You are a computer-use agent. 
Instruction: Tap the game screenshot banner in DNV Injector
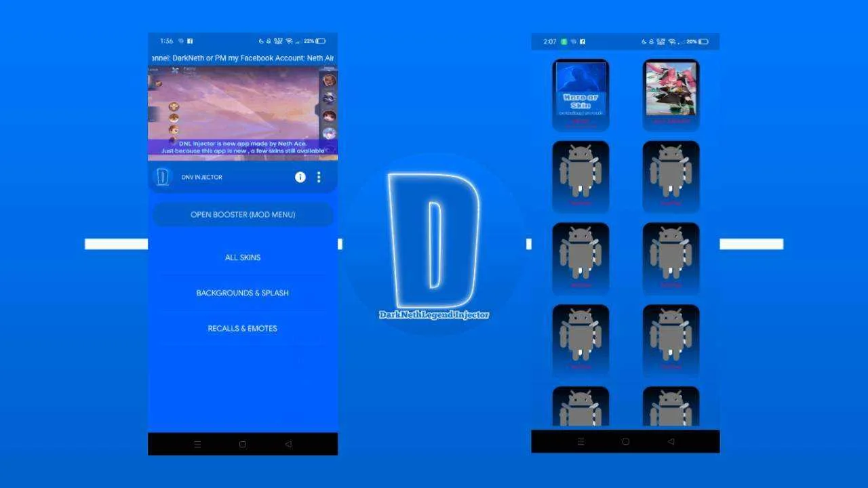pos(243,113)
